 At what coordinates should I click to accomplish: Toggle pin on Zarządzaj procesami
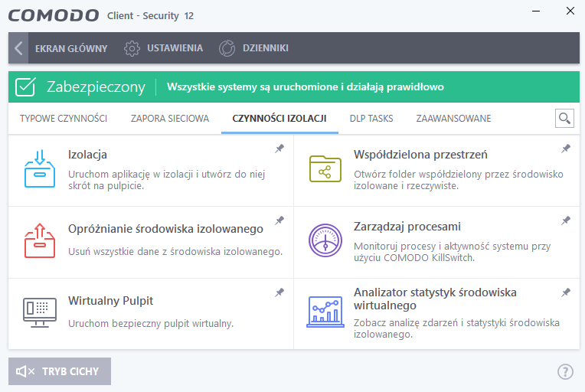(566, 220)
